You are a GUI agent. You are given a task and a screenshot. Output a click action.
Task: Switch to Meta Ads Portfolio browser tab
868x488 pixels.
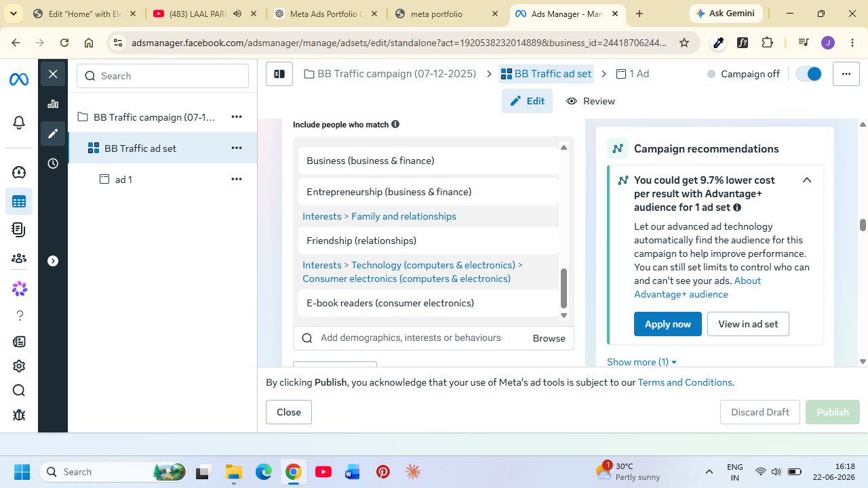(327, 14)
